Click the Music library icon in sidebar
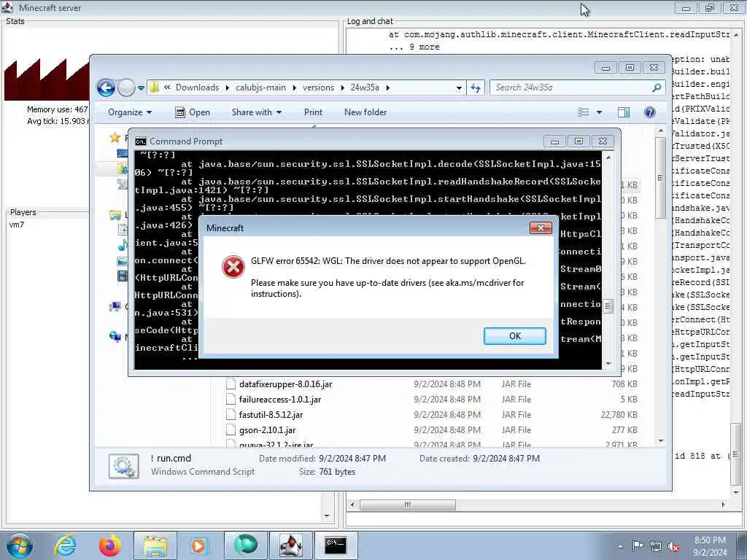The height and width of the screenshot is (560, 747). 123,246
